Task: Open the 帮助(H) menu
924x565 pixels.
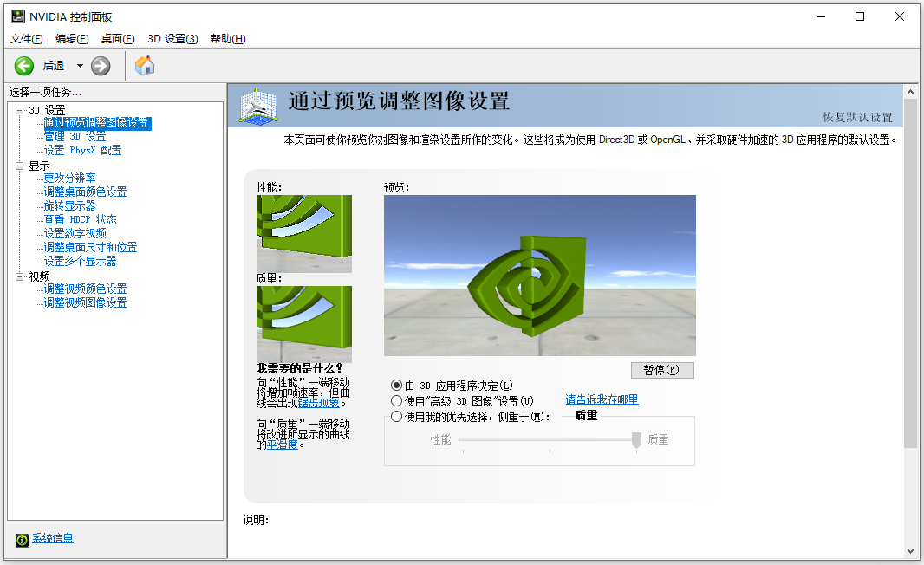Action: tap(228, 39)
